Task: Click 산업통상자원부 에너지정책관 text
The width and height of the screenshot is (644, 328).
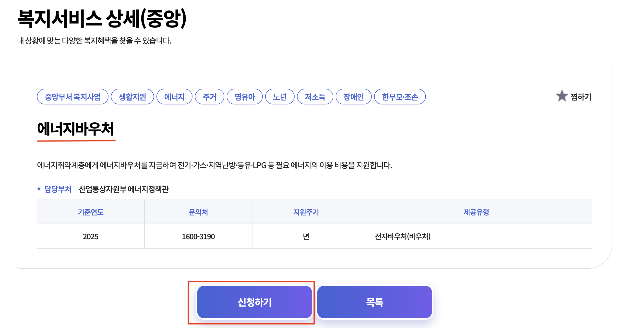Action: (124, 189)
